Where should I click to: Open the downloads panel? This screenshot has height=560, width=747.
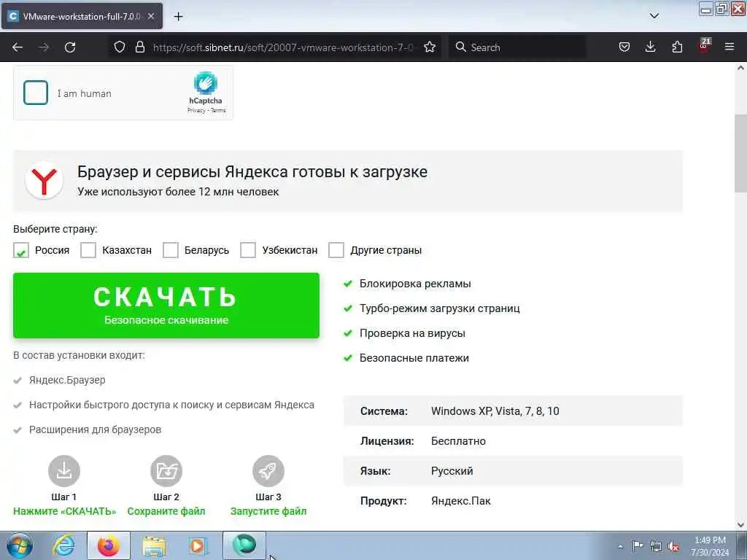[650, 47]
